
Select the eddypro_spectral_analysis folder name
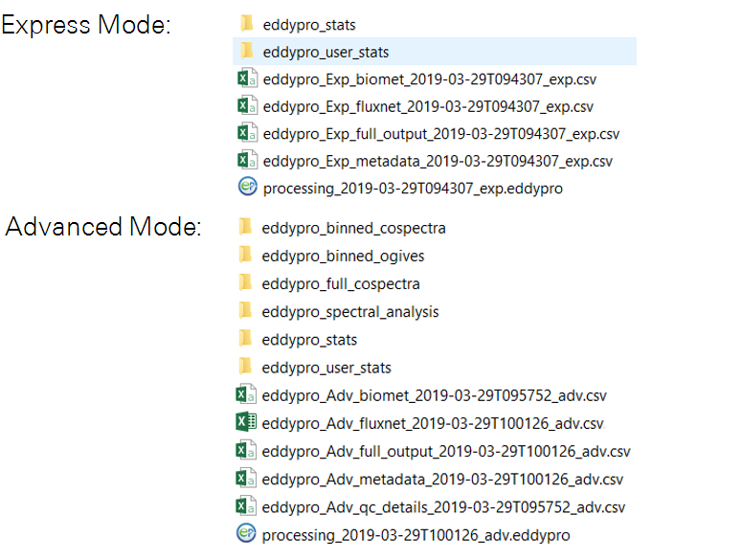tap(350, 312)
